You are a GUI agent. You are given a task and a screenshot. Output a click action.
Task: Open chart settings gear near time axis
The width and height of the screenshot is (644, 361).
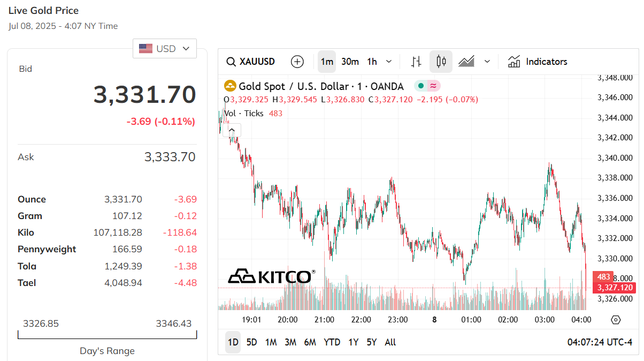pos(616,320)
